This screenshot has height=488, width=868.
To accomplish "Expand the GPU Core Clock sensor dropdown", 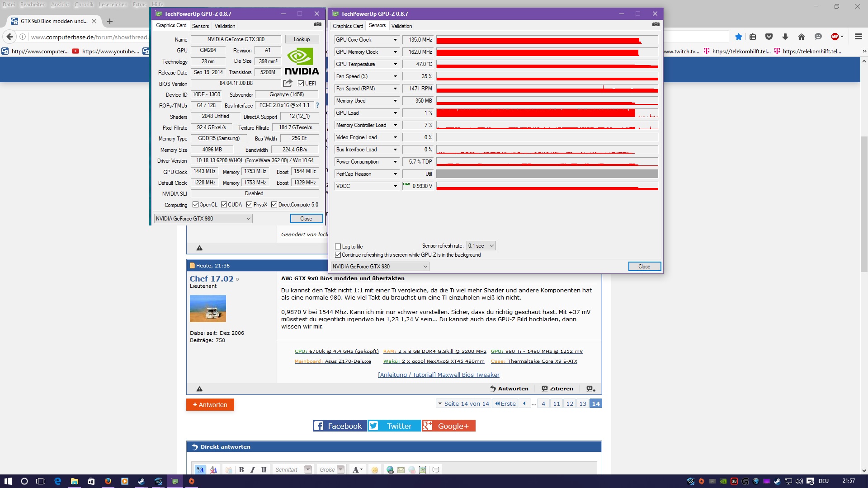I will (x=395, y=40).
